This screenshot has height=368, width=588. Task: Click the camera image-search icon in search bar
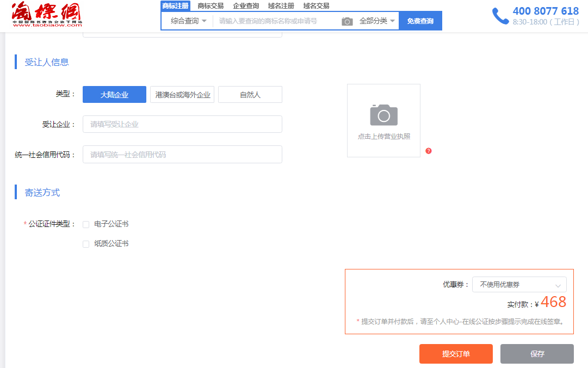[x=347, y=21]
